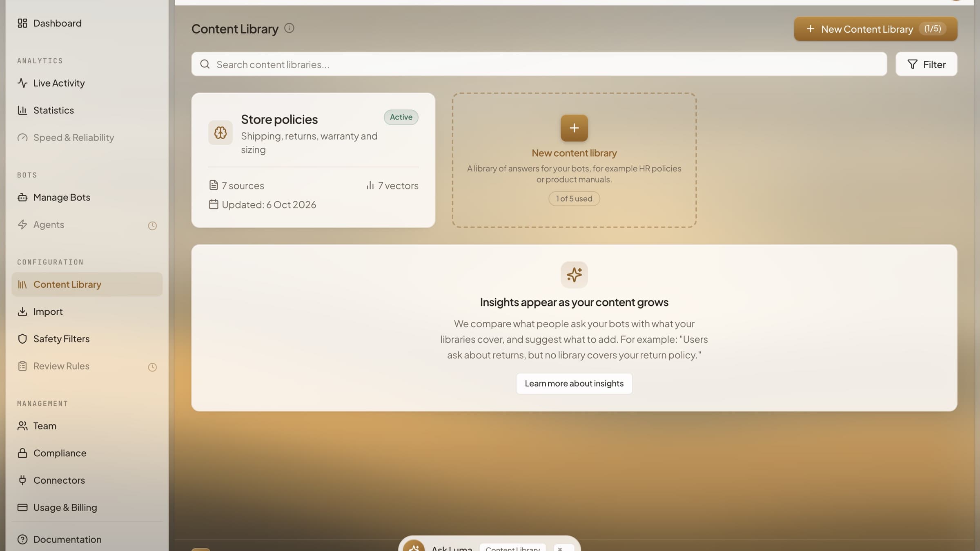The height and width of the screenshot is (551, 980).
Task: Click the New content library heading
Action: (574, 153)
